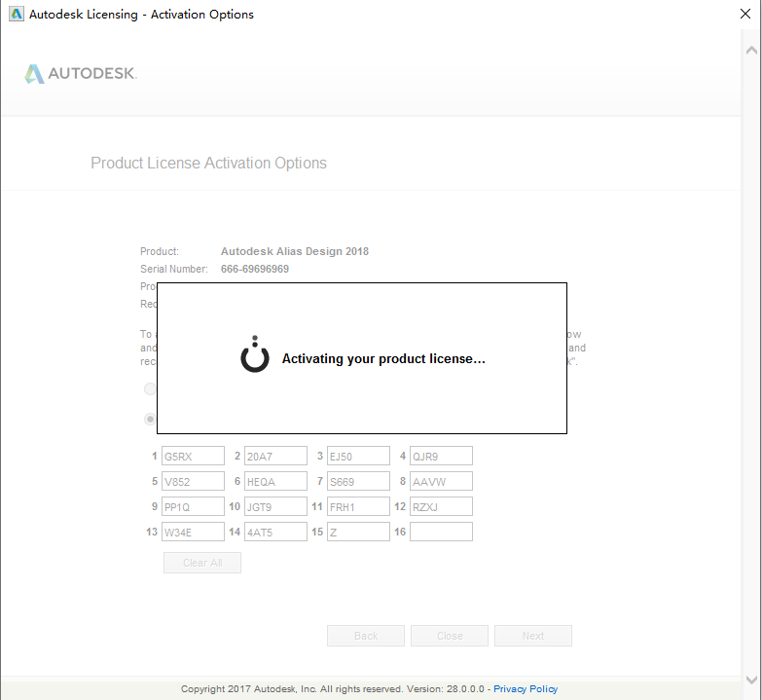Click the Autodesk app icon in title bar
Viewport: 762px width, 700px height.
click(16, 14)
